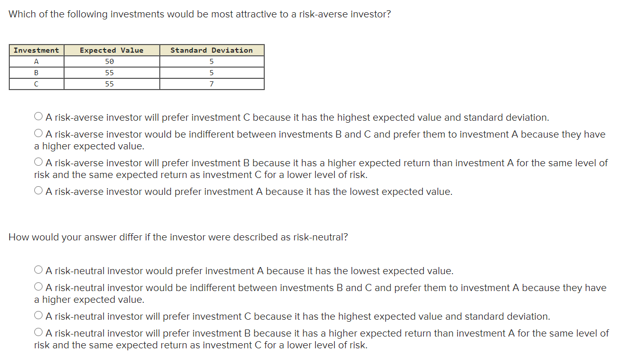Click the Standard Deviation column header

[211, 50]
